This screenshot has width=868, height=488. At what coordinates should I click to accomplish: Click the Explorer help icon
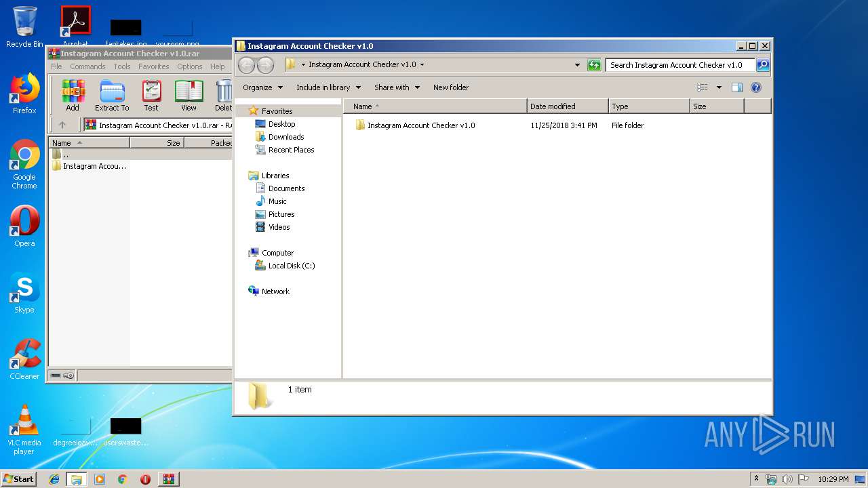pos(756,87)
